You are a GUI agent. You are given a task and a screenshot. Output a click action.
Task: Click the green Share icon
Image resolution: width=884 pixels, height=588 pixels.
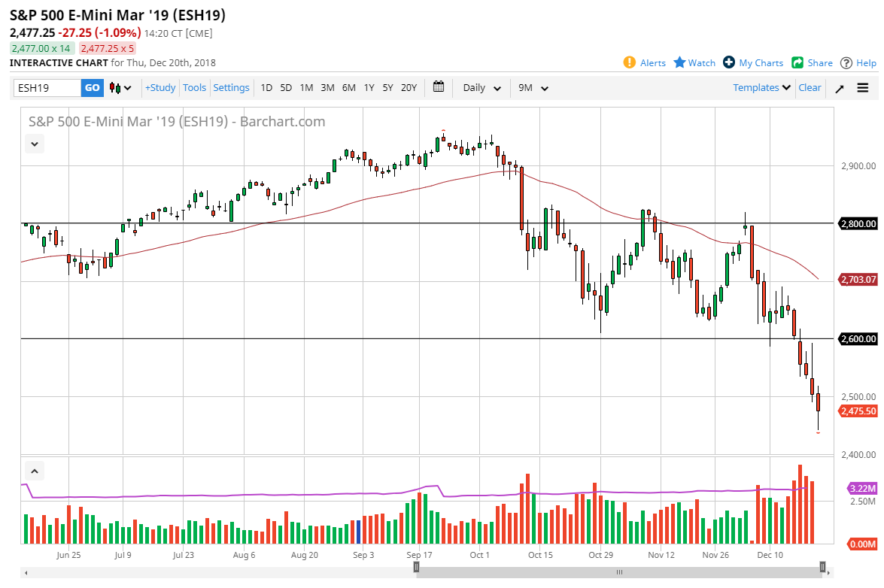(x=797, y=62)
